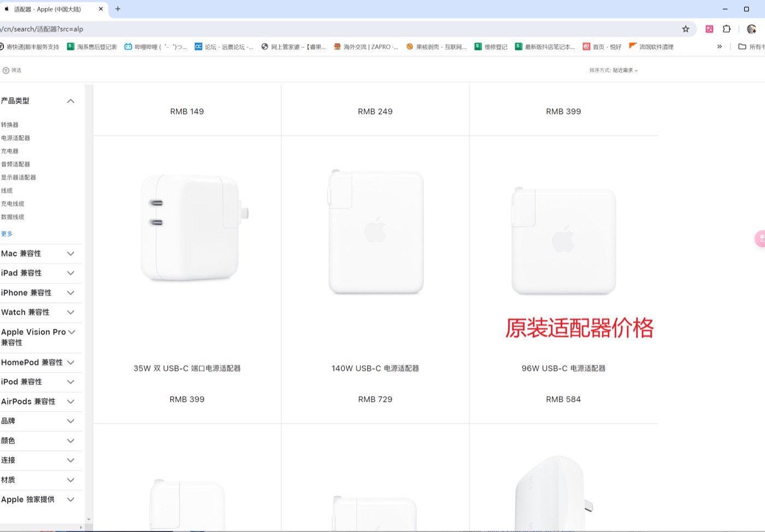The height and width of the screenshot is (532, 765).
Task: Open the 哔哩哔哩 bookmark
Action: tap(156, 46)
